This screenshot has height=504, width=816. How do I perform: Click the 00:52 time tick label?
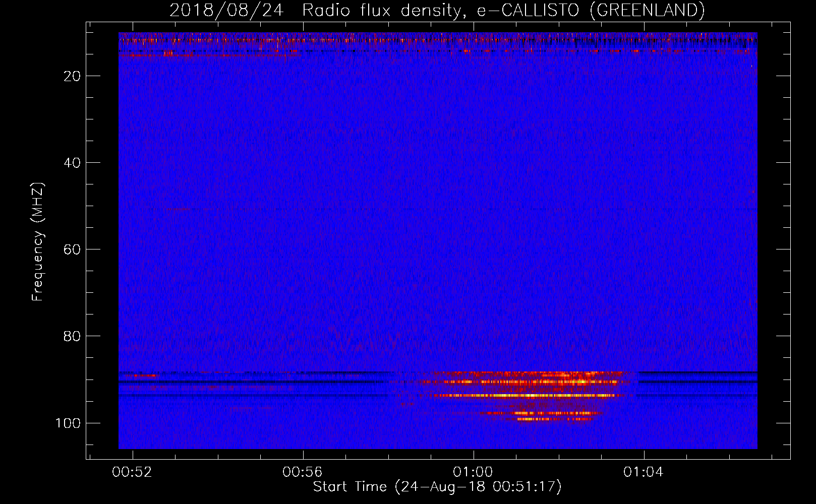coord(132,472)
